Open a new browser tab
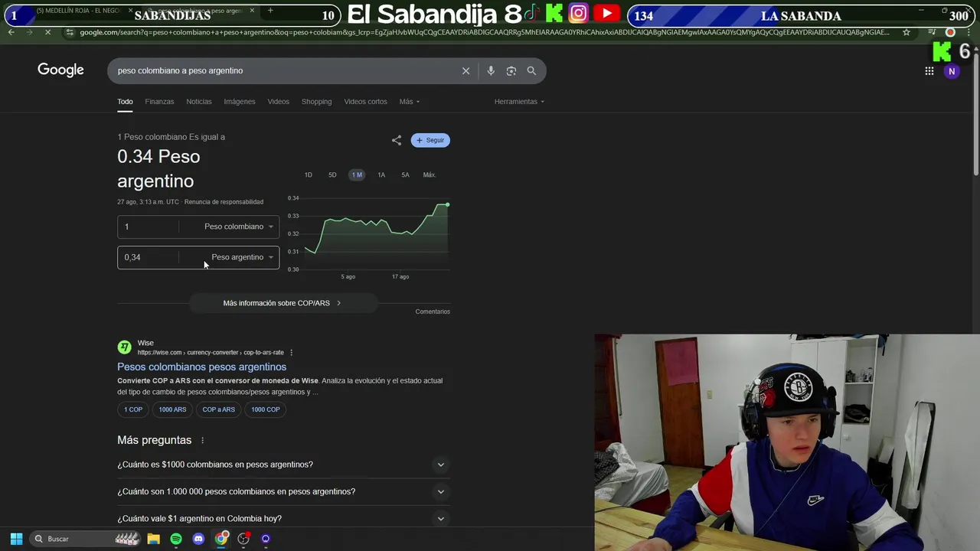This screenshot has height=551, width=980. 270,11
